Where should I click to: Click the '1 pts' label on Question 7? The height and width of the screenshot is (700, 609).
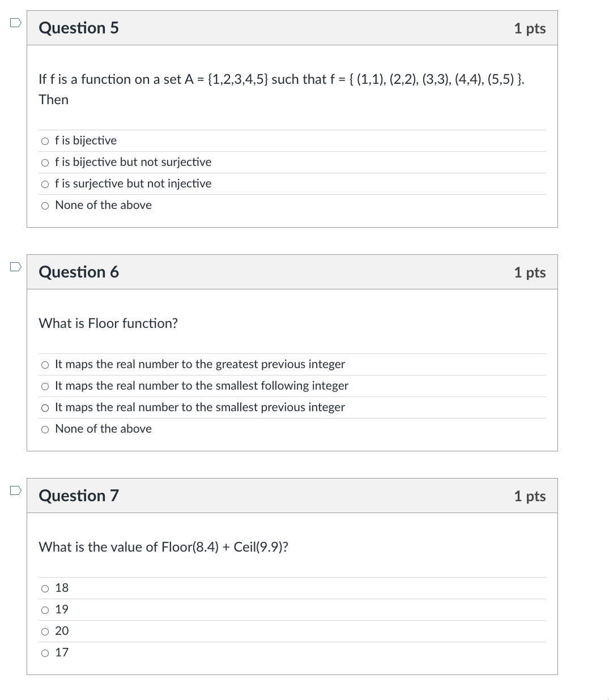[x=530, y=496]
